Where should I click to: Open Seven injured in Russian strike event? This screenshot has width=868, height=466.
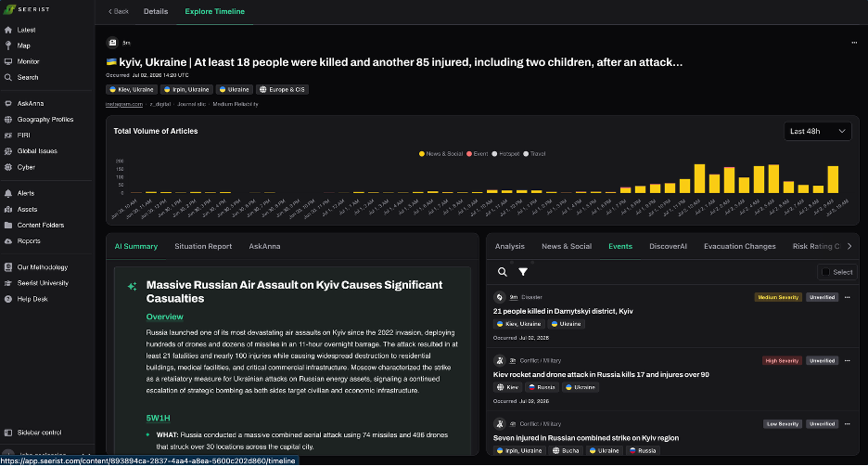tap(586, 438)
